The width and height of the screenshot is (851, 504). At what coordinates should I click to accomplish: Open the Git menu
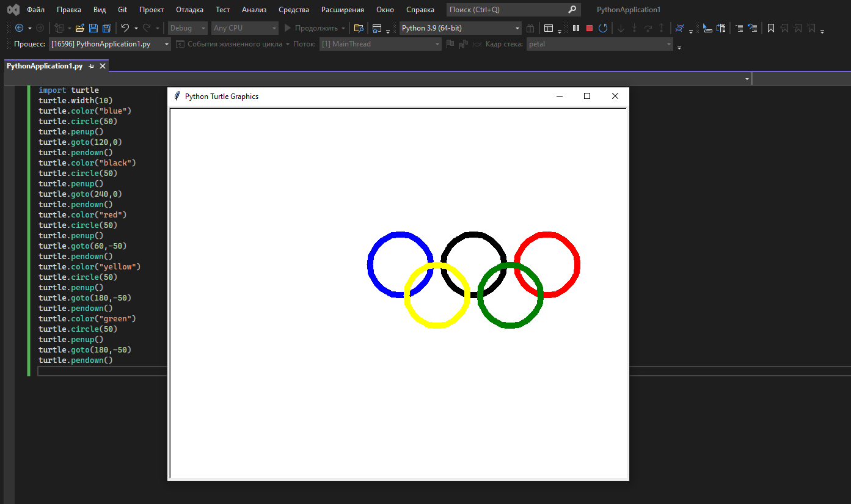tap(122, 10)
